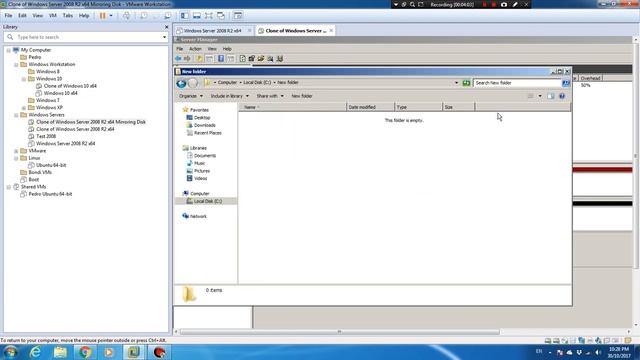Expand the VMware folder in library
This screenshot has height=360, width=640.
coord(16,151)
